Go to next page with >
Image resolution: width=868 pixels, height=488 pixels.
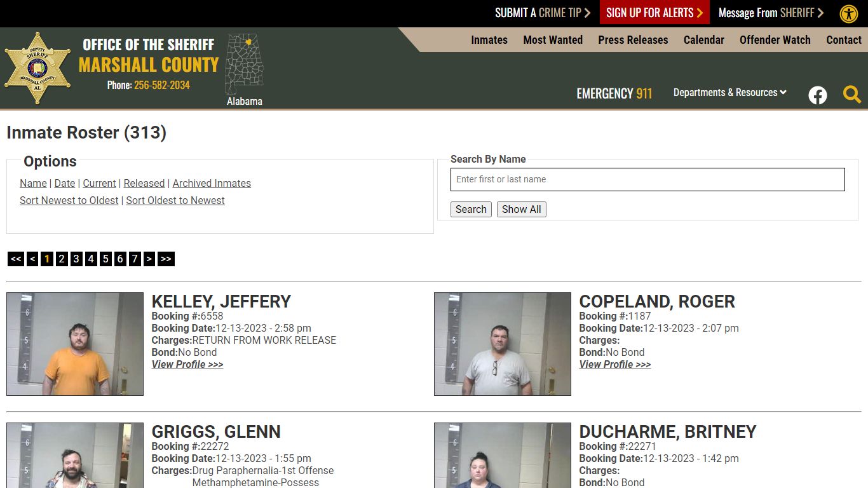pos(149,259)
